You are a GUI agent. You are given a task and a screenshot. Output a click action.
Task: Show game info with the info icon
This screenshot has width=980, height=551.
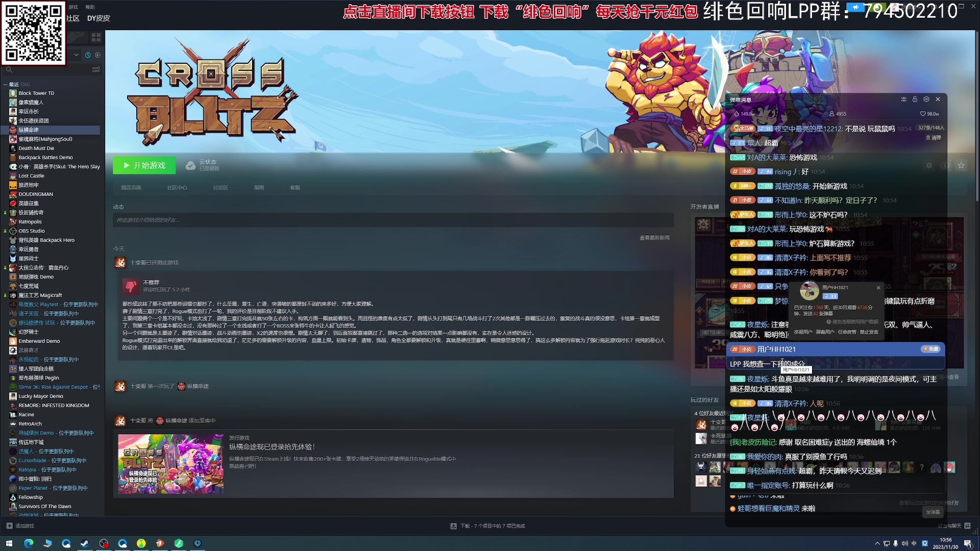[945, 165]
